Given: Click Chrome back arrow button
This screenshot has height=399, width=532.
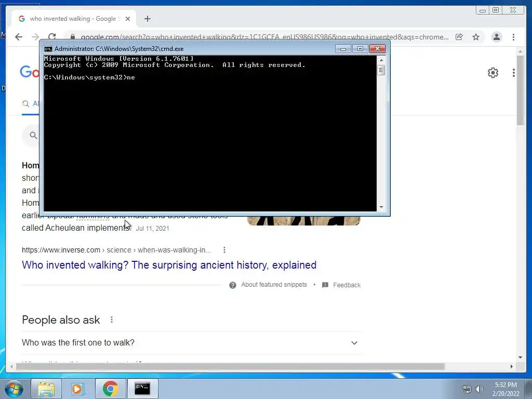Looking at the screenshot, I should click(19, 37).
